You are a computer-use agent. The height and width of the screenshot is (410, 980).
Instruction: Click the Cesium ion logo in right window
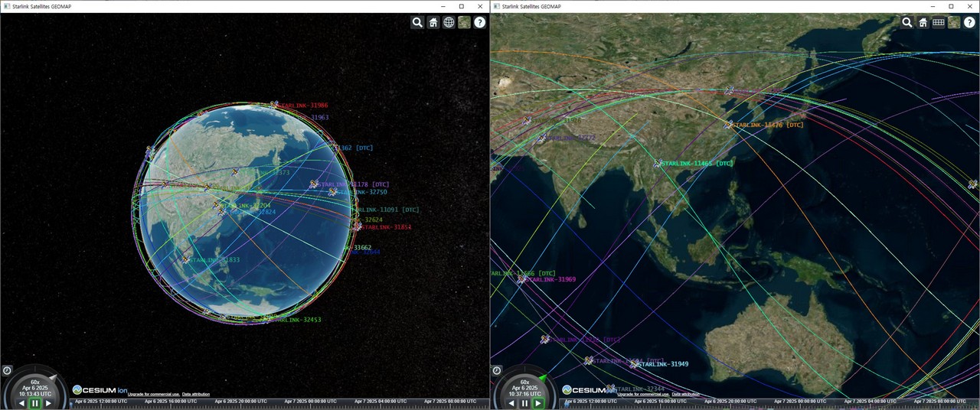(590, 389)
